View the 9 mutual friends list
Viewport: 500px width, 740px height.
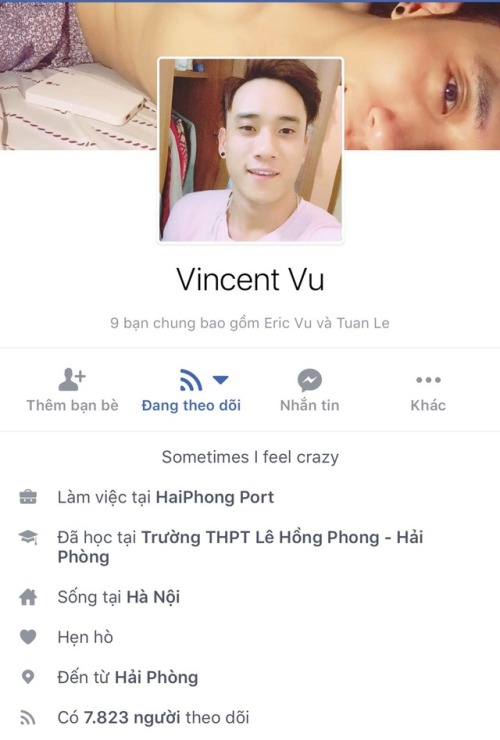[250, 323]
